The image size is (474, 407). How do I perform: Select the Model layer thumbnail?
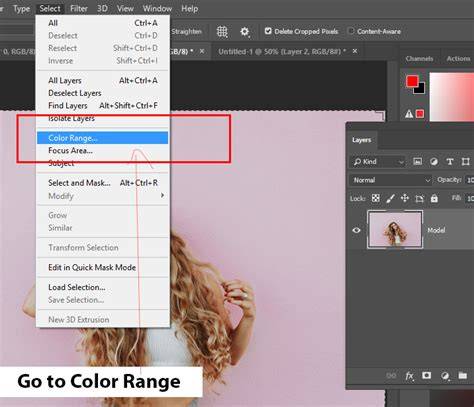coord(395,230)
